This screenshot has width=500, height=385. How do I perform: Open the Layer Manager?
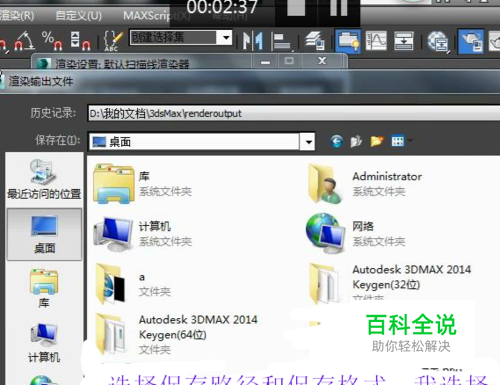pos(315,41)
